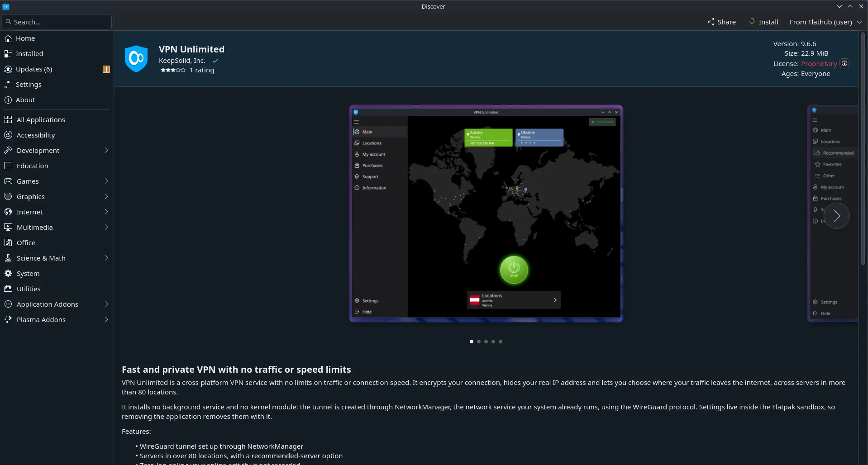The width and height of the screenshot is (868, 465).
Task: Click the license information icon next to Proprietary
Action: [844, 63]
